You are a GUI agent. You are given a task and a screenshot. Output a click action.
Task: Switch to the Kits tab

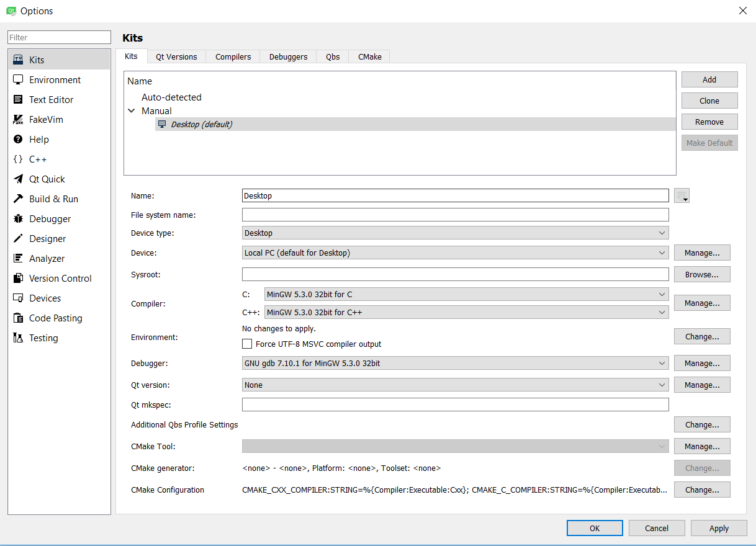coord(132,56)
